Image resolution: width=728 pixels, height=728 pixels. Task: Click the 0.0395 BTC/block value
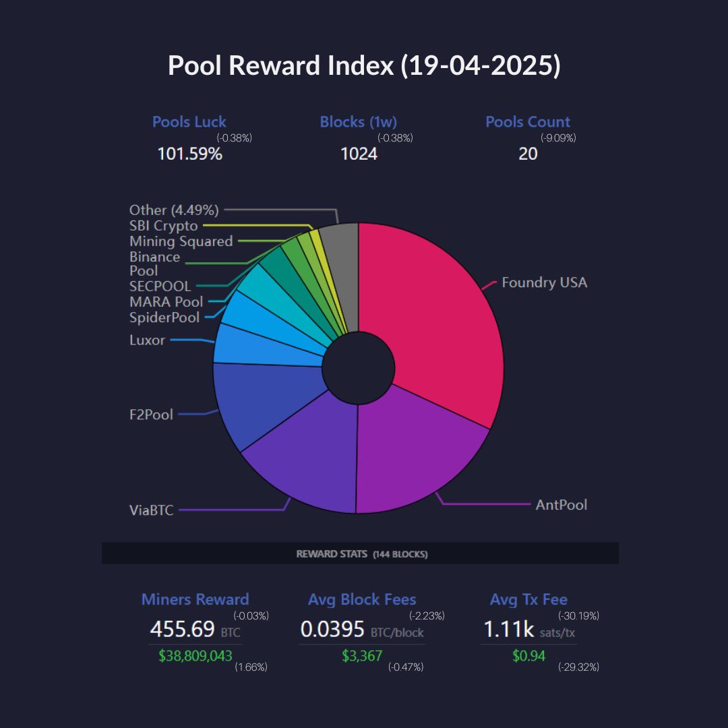click(x=362, y=630)
